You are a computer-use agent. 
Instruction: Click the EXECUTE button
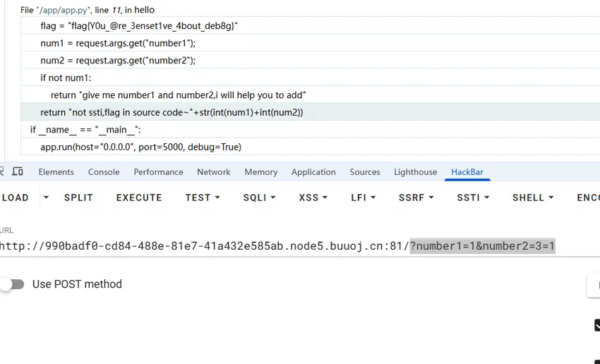coord(139,198)
